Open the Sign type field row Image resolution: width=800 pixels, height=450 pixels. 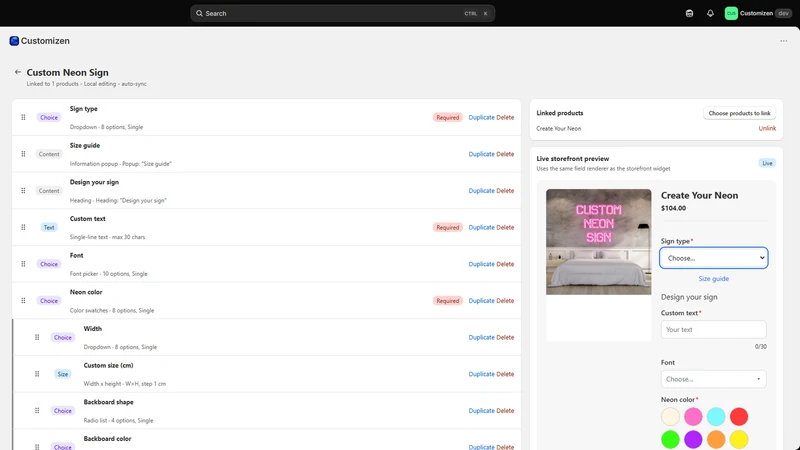point(266,117)
